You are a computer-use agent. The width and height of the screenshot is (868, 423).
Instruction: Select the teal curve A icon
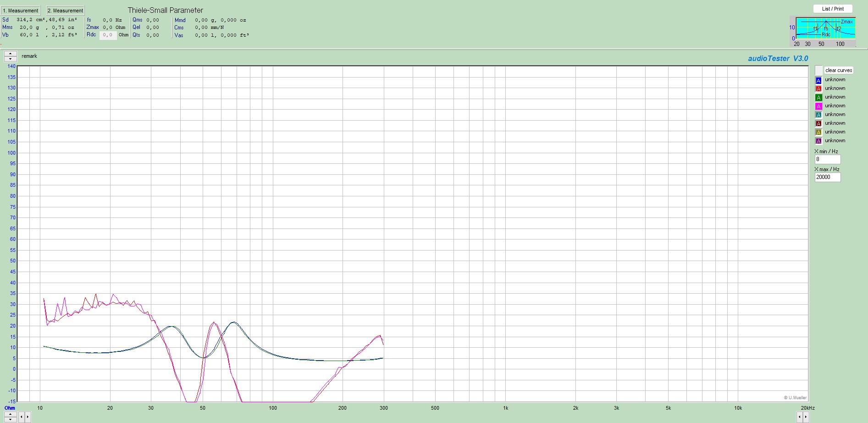[818, 115]
